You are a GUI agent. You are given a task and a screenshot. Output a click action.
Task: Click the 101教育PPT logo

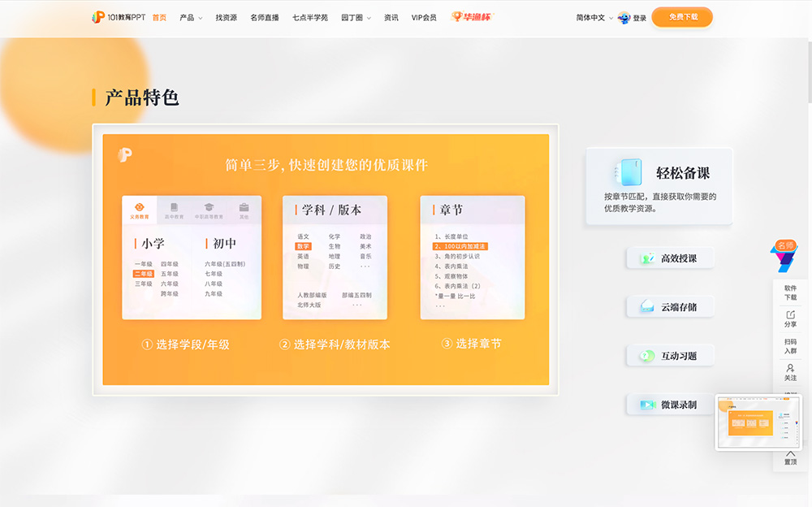[x=119, y=17]
